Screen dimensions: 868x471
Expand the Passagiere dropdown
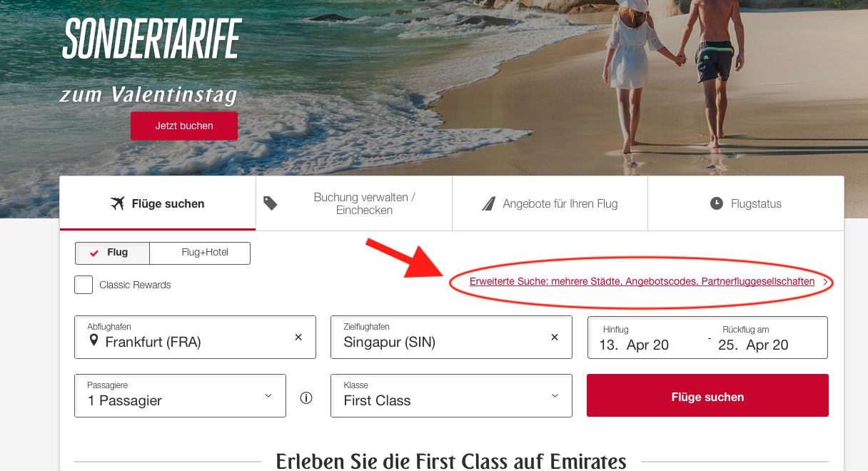pos(180,395)
